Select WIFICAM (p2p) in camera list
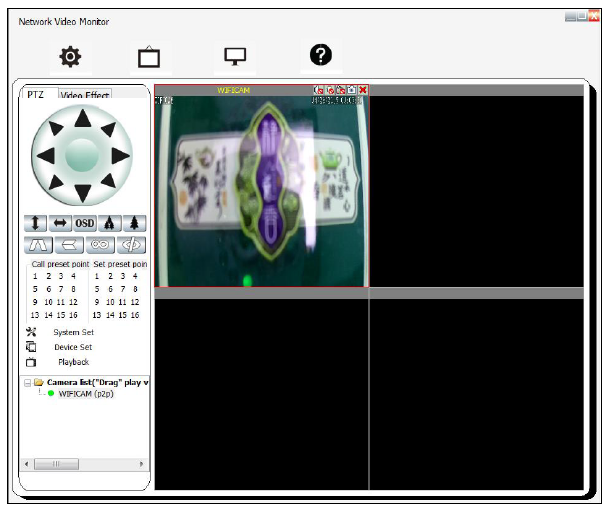The height and width of the screenshot is (511, 612). click(86, 393)
